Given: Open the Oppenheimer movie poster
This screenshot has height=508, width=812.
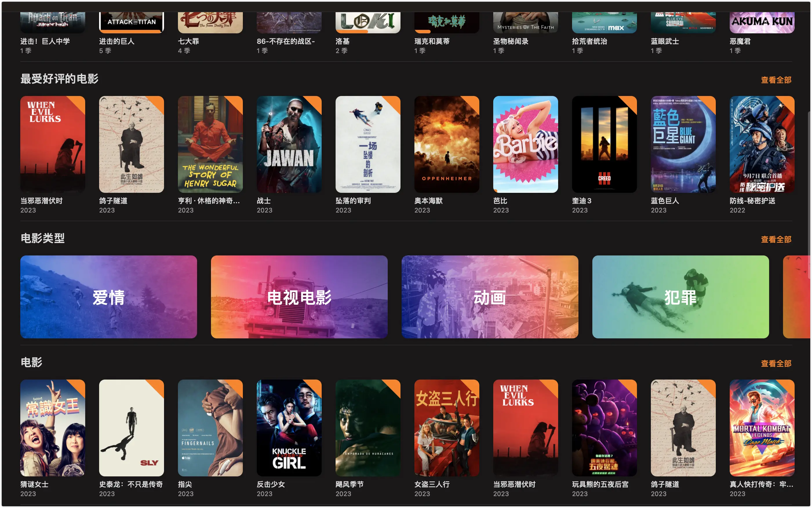Looking at the screenshot, I should [x=447, y=144].
